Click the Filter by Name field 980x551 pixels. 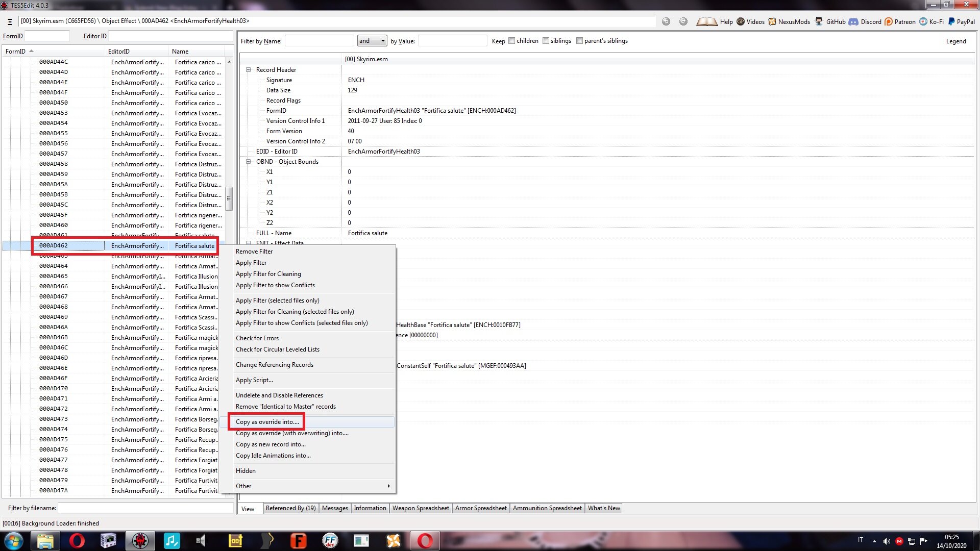[x=319, y=41]
